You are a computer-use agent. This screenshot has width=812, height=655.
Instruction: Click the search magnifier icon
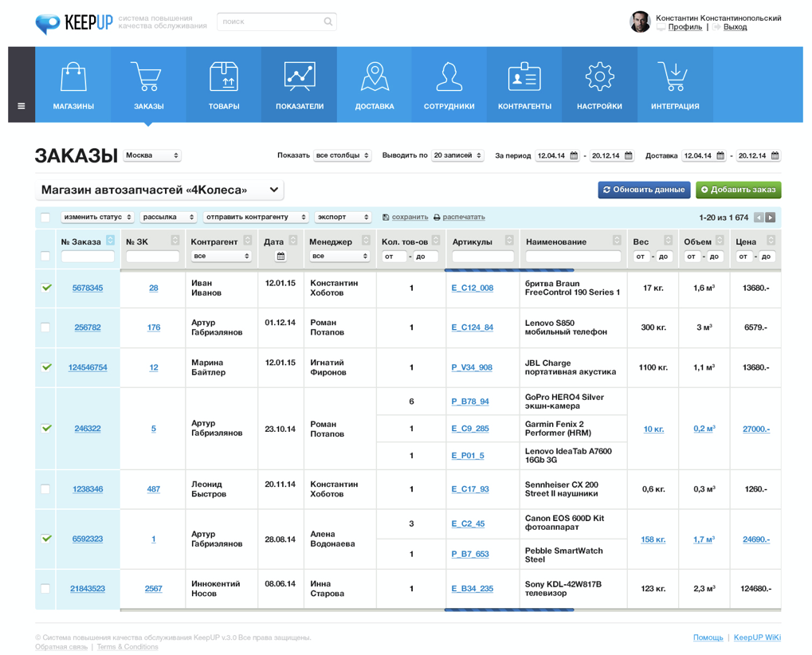pos(328,22)
